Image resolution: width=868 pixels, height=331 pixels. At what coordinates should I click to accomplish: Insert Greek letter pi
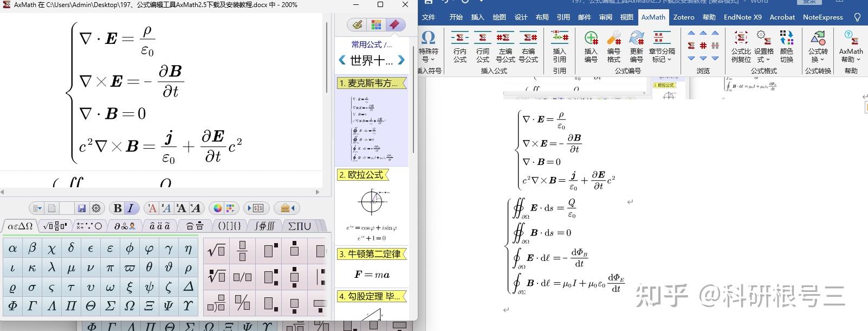point(110,268)
